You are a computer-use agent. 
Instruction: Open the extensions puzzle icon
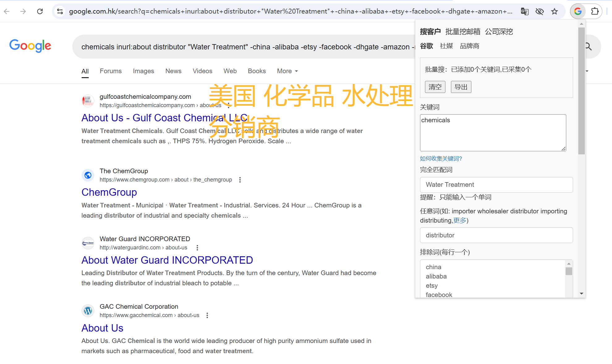[595, 11]
